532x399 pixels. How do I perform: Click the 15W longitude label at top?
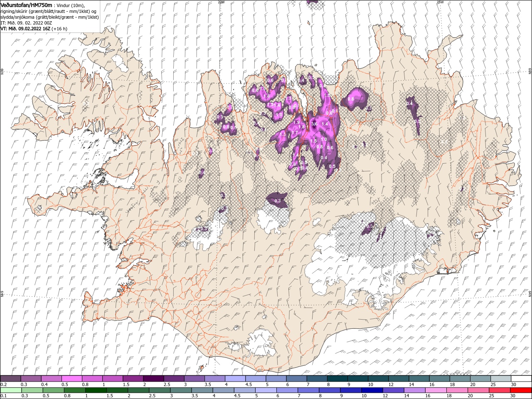(440, 2)
